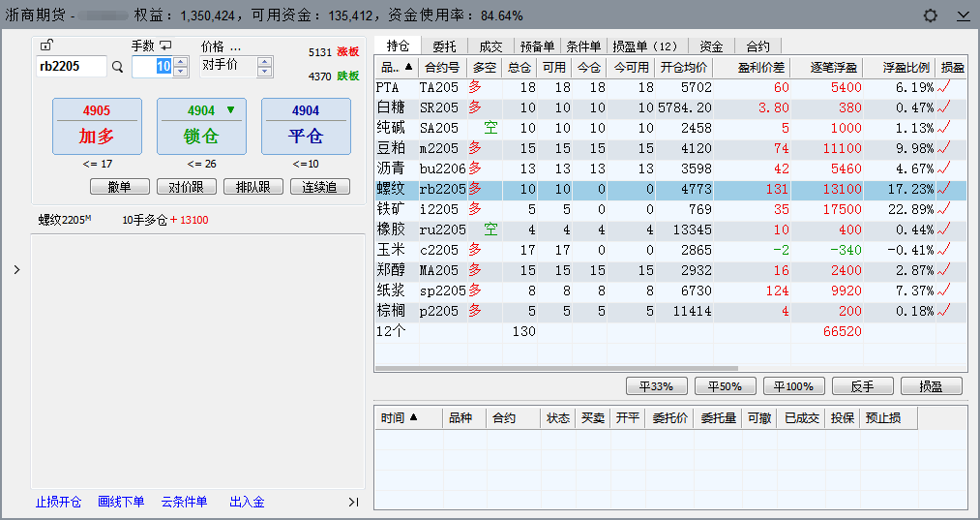
Task: Click the magnifier search icon beside rb2205
Action: (x=118, y=67)
